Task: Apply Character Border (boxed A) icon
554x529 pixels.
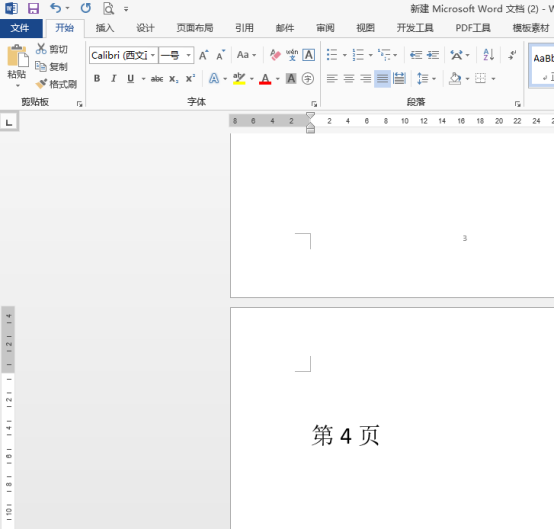Action: 308,55
